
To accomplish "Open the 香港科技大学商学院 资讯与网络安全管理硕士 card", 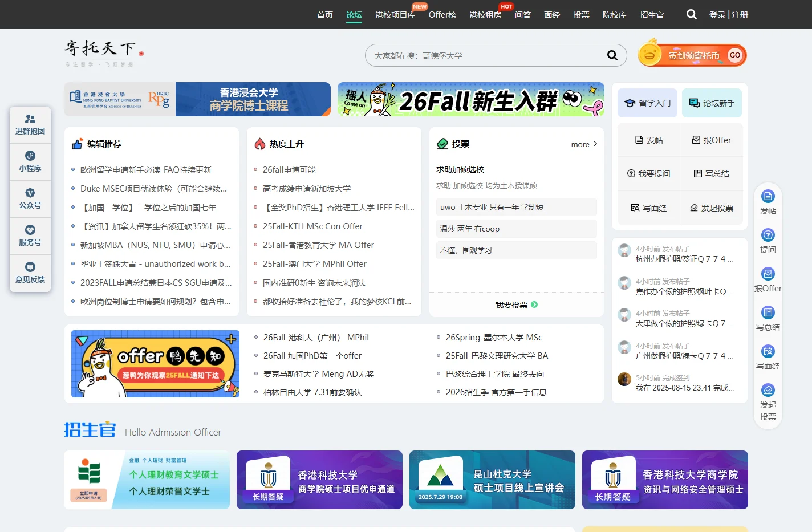I will click(x=665, y=480).
